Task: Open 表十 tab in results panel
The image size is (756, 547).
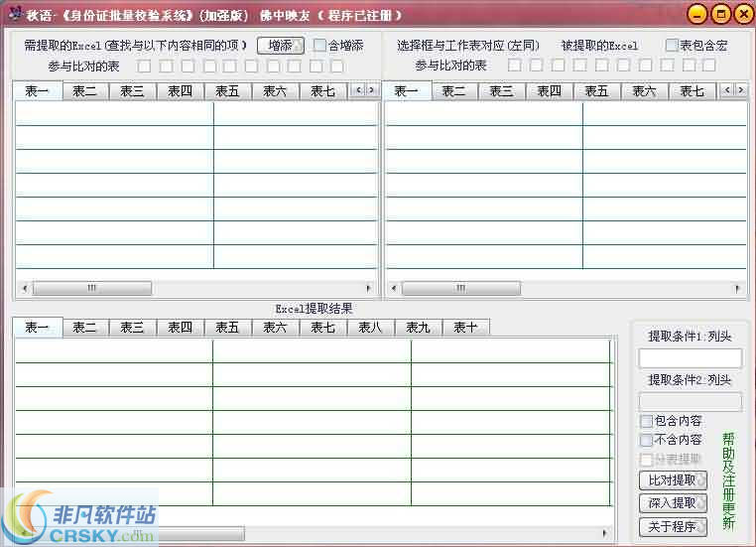Action: pos(465,327)
